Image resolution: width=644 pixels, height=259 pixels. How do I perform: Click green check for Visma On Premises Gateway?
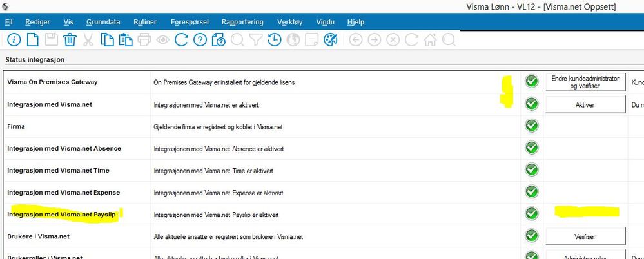[x=532, y=81]
